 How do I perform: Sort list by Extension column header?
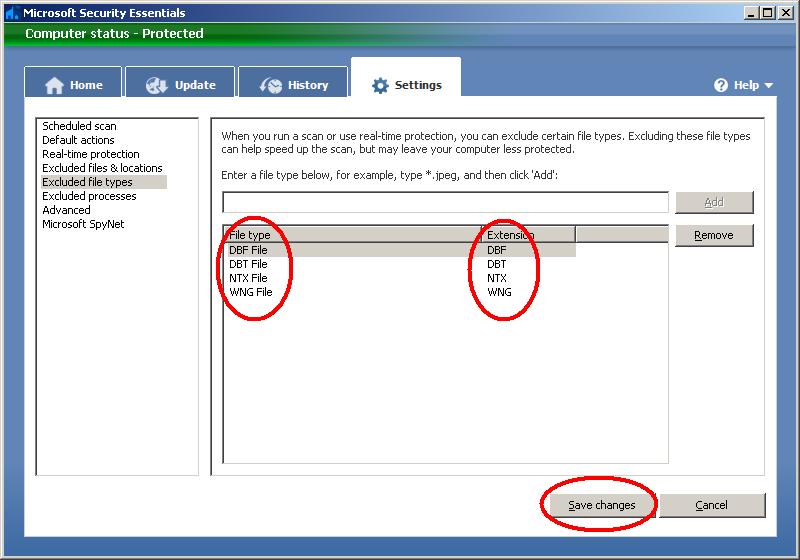click(x=527, y=235)
